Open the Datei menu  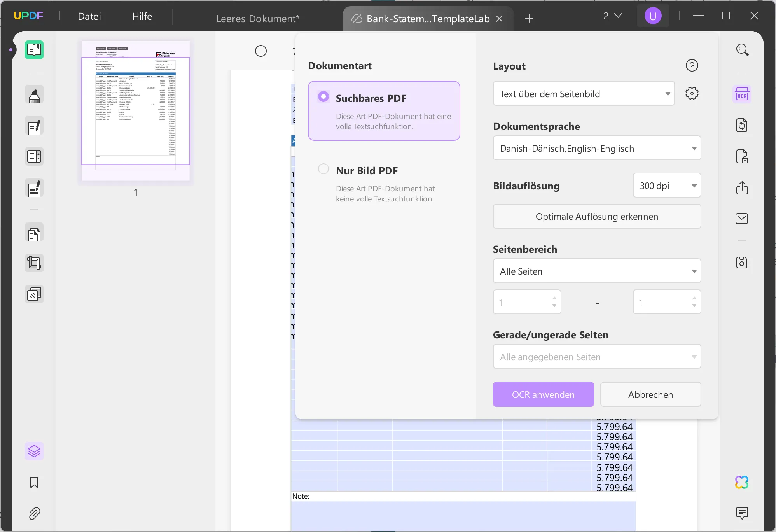89,16
